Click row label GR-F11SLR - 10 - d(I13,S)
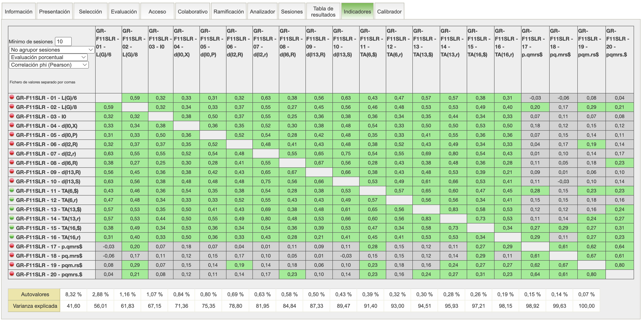644x322 pixels. pyautogui.click(x=48, y=182)
